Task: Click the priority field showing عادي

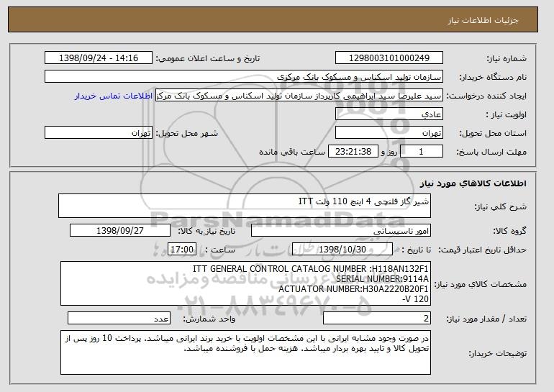Action: [389, 114]
